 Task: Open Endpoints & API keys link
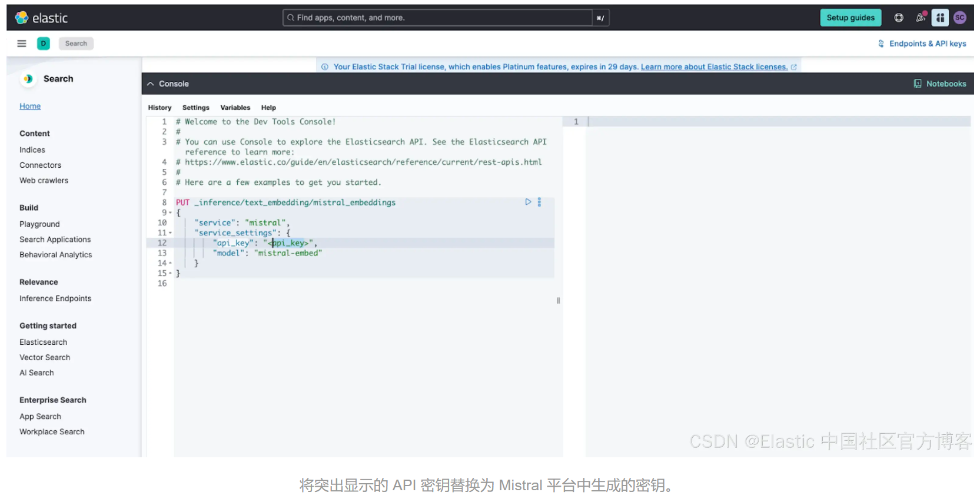point(922,44)
